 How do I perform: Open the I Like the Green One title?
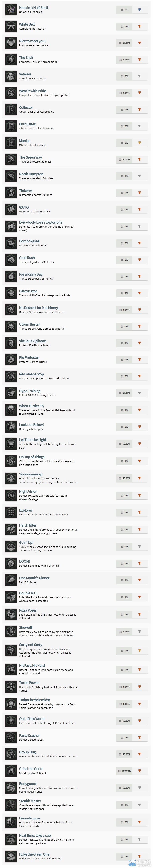(34, 854)
